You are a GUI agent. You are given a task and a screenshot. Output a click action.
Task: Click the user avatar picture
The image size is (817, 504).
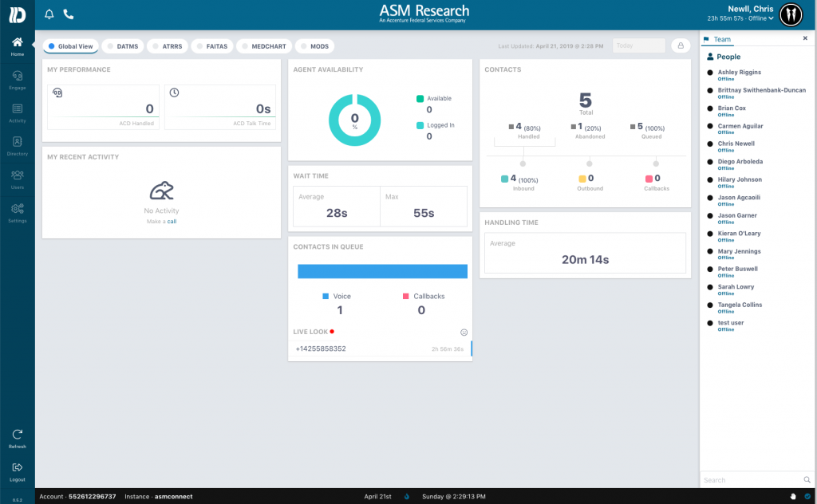[791, 14]
